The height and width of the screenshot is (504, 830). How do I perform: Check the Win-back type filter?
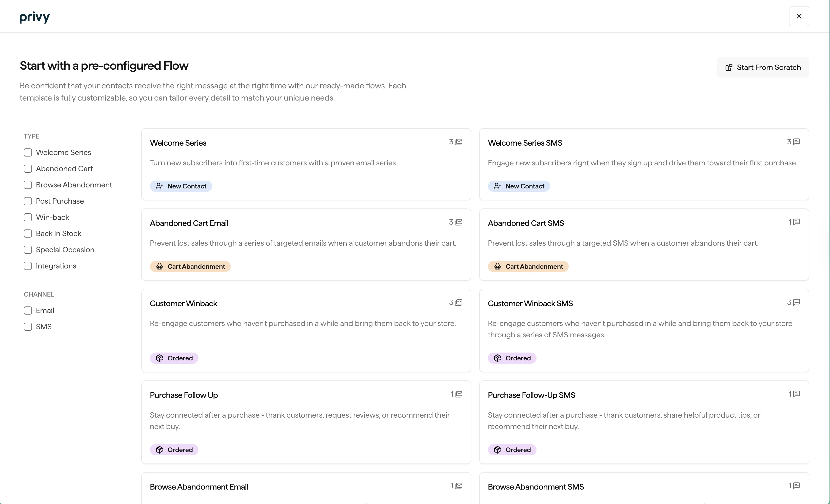coord(28,217)
